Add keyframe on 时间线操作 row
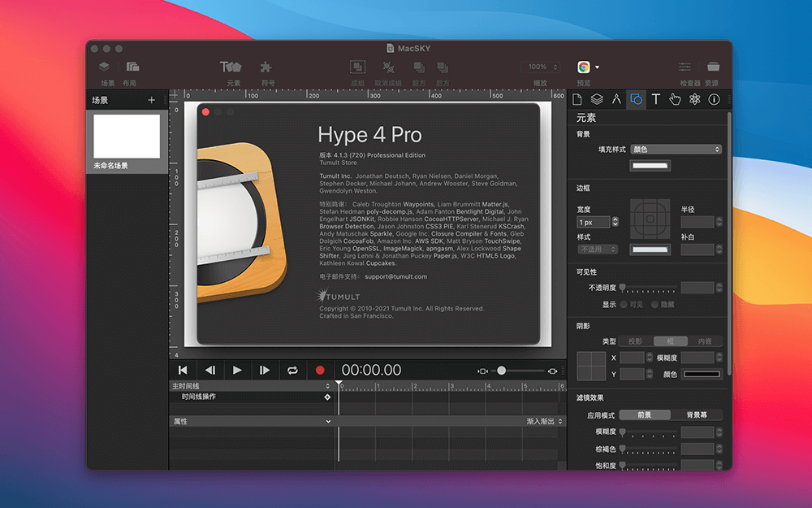Viewport: 812px width, 508px height. click(327, 397)
